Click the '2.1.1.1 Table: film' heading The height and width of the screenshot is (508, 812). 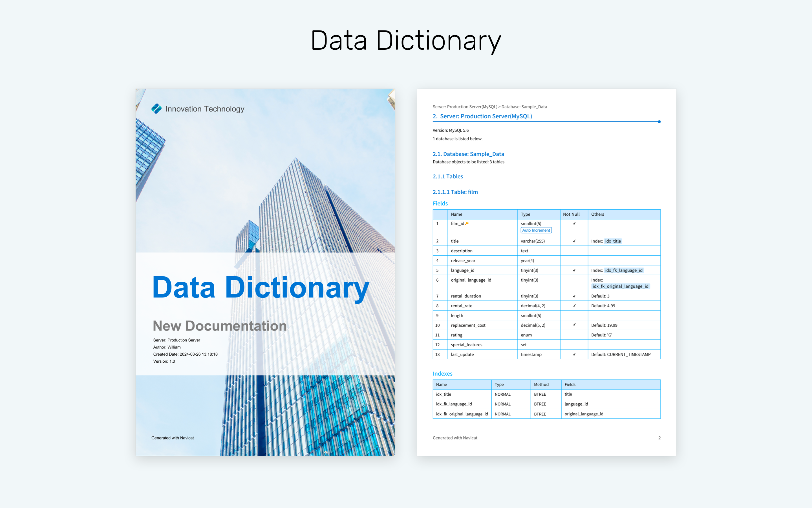(455, 192)
